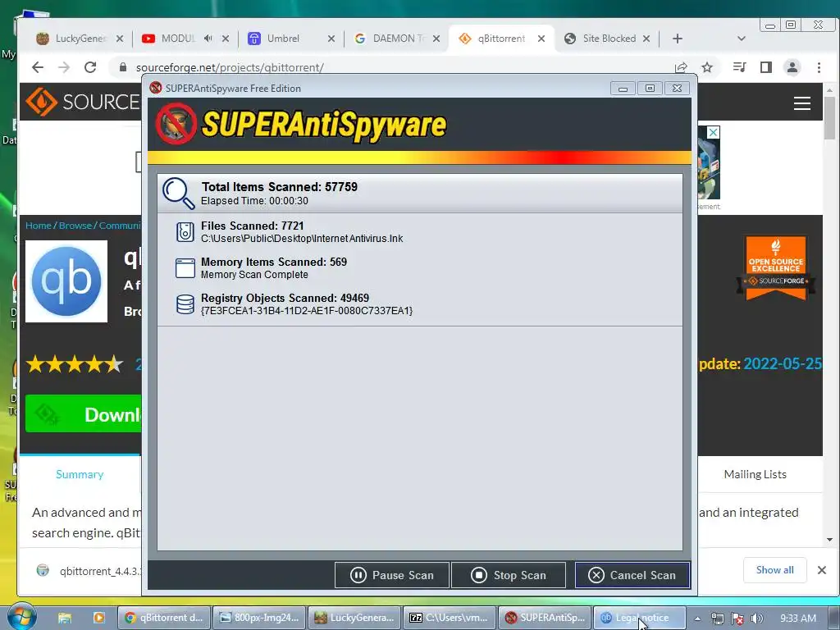The width and height of the screenshot is (840, 630).
Task: Open the Windows Start menu
Action: [21, 618]
